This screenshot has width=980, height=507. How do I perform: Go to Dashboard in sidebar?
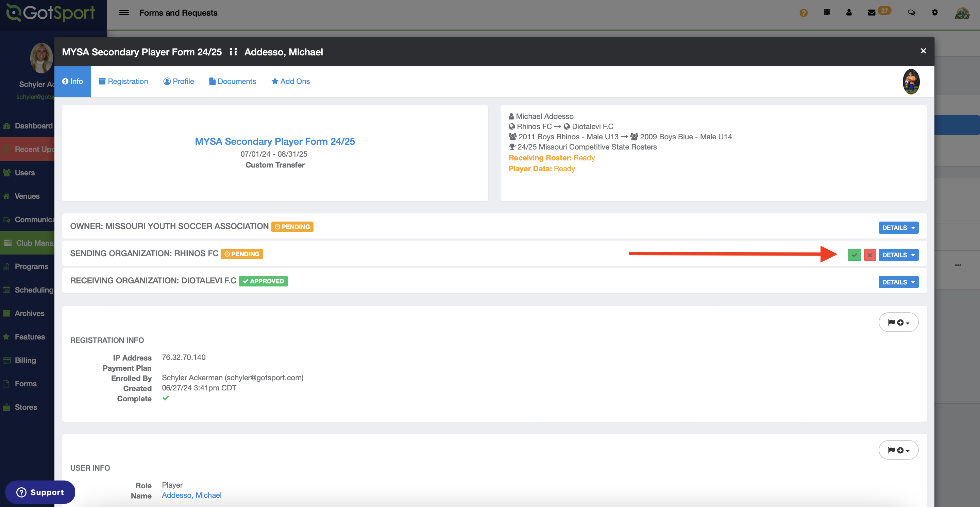pos(27,126)
